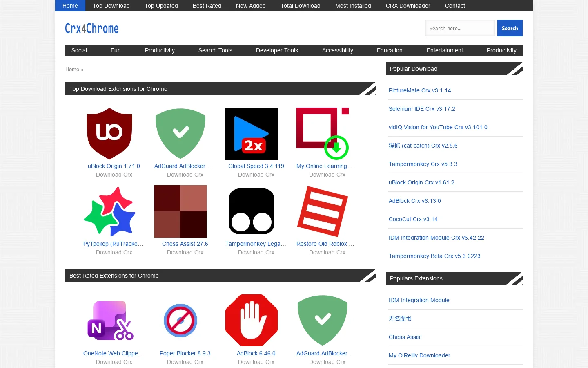This screenshot has height=368, width=588.
Task: Click the Tampermonkey Legacy black icon
Action: point(252,211)
